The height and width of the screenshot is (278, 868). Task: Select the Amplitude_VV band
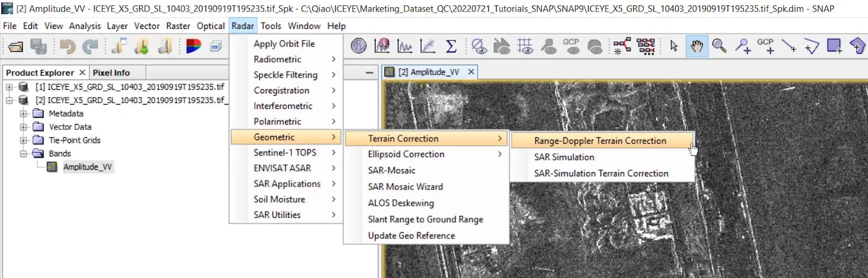87,167
